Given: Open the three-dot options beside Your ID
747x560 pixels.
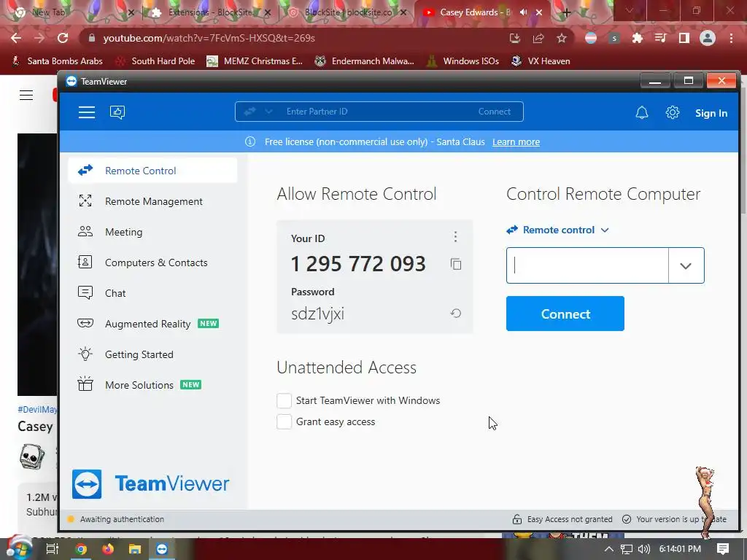Looking at the screenshot, I should pyautogui.click(x=455, y=237).
